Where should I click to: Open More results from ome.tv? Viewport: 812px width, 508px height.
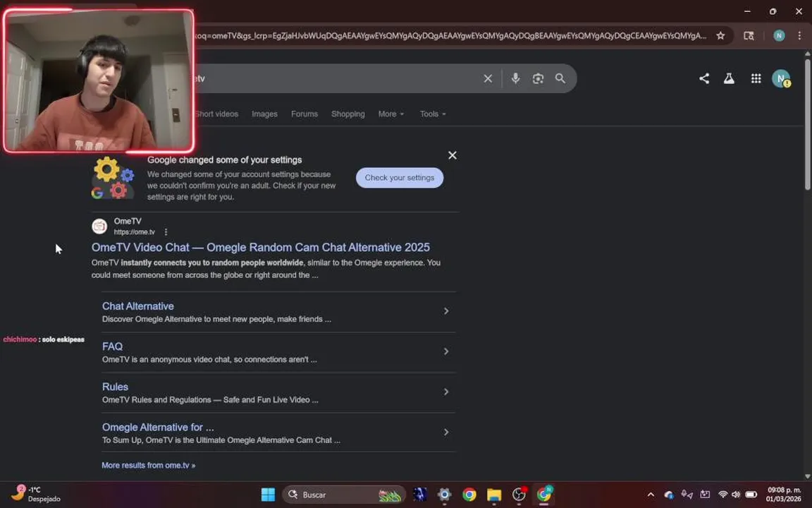149,466
